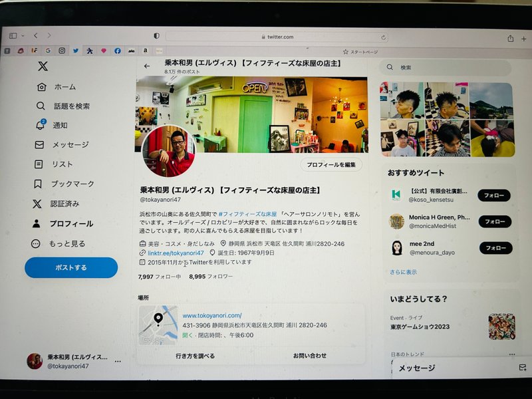Screen dimensions: 532x399
Task: Open スタートページ tab
Action: pos(360,52)
